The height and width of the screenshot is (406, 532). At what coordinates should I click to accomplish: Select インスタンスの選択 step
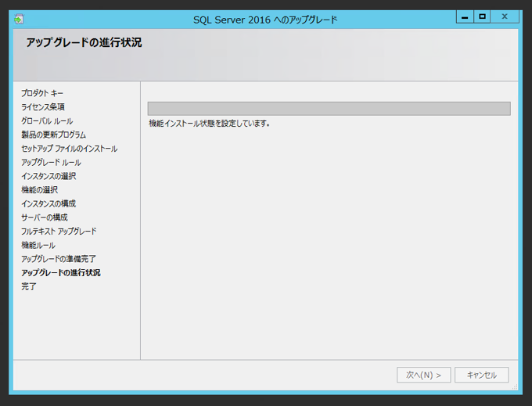click(49, 176)
